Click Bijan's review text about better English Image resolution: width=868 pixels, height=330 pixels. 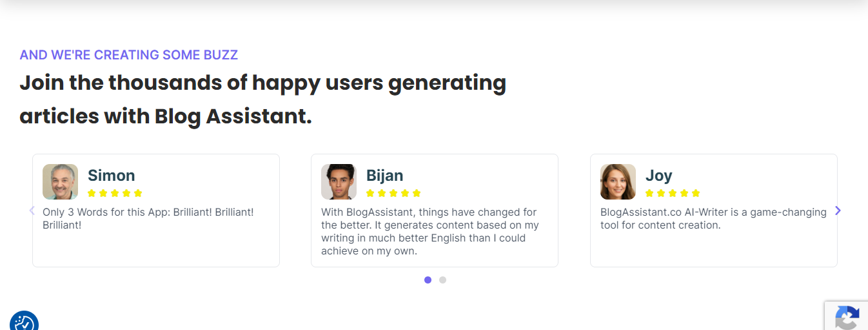430,231
